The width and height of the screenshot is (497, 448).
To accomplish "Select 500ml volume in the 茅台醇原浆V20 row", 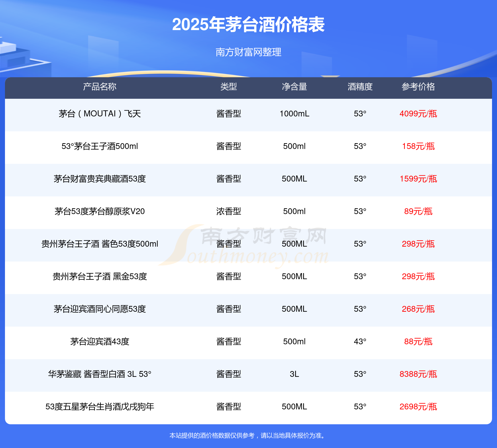I will tap(294, 211).
